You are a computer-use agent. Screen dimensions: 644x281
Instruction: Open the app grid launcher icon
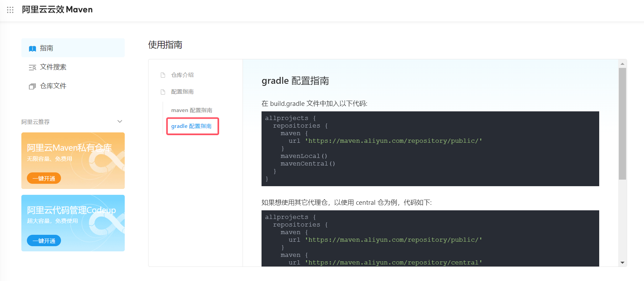pyautogui.click(x=10, y=10)
